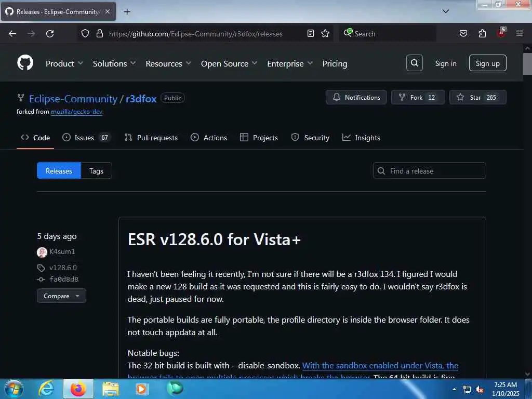Focus the Find a release search field
The image size is (532, 399).
(x=429, y=170)
